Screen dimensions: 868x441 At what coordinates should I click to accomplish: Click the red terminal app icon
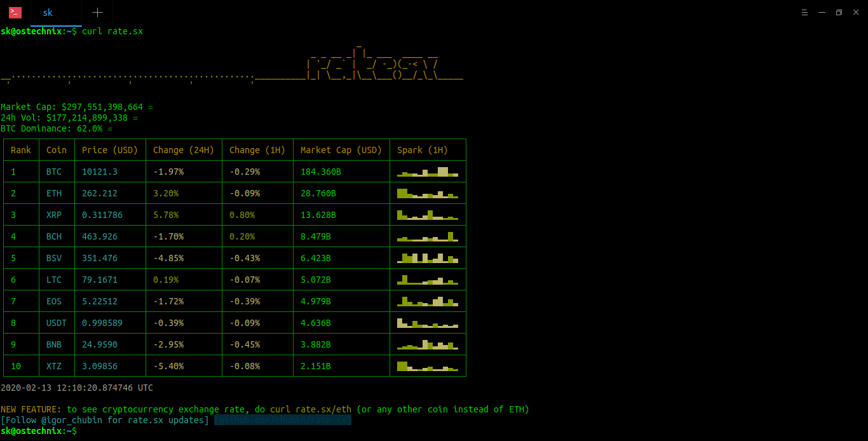[x=15, y=13]
